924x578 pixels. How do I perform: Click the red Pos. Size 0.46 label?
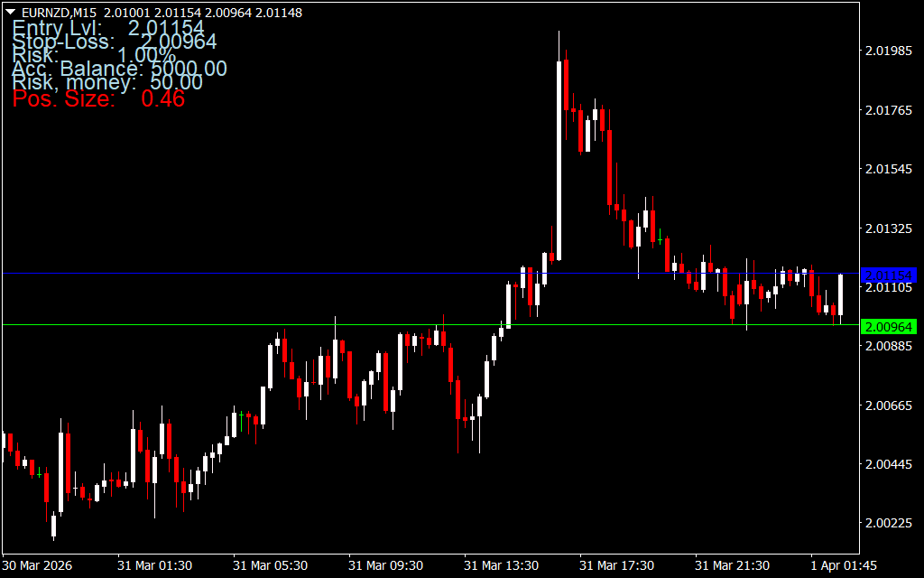coord(98,99)
